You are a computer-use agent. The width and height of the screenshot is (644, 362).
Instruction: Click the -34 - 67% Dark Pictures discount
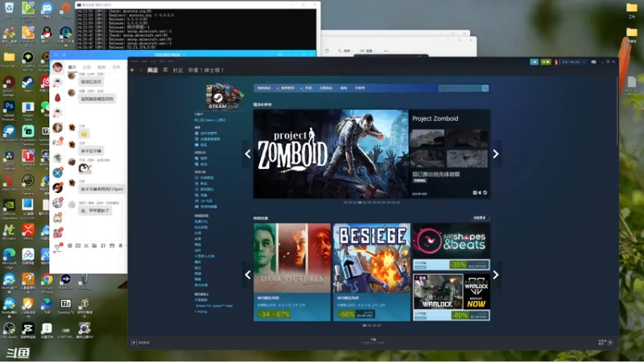(274, 315)
